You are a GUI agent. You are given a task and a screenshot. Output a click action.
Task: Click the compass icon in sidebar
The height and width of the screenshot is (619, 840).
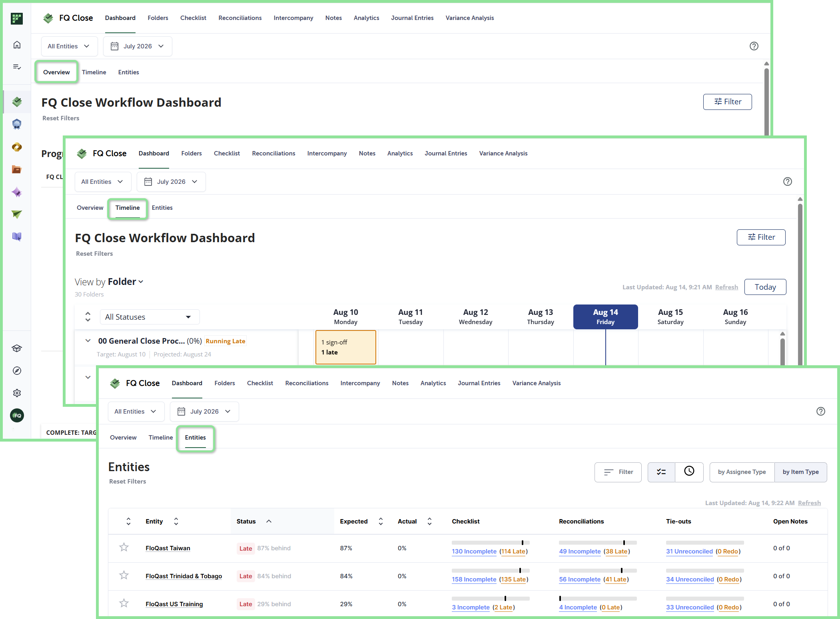coord(17,371)
